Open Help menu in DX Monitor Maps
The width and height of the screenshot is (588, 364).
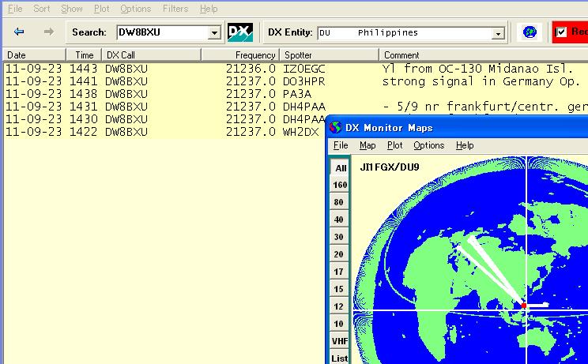point(465,145)
